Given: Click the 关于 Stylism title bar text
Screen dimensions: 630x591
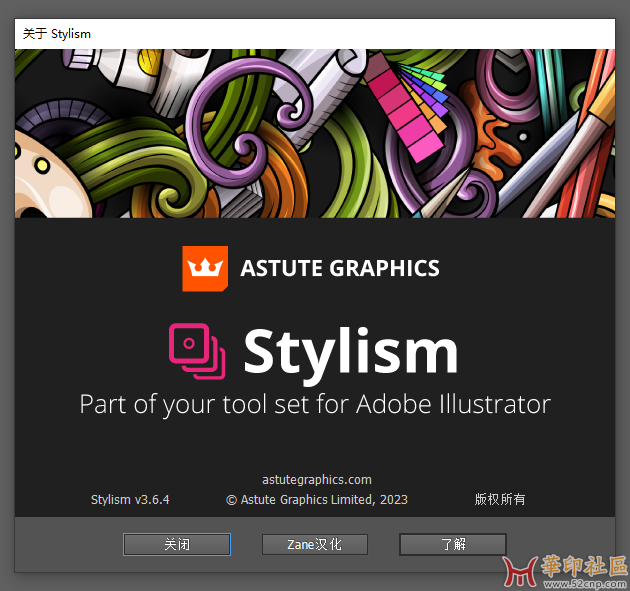Looking at the screenshot, I should 57,34.
